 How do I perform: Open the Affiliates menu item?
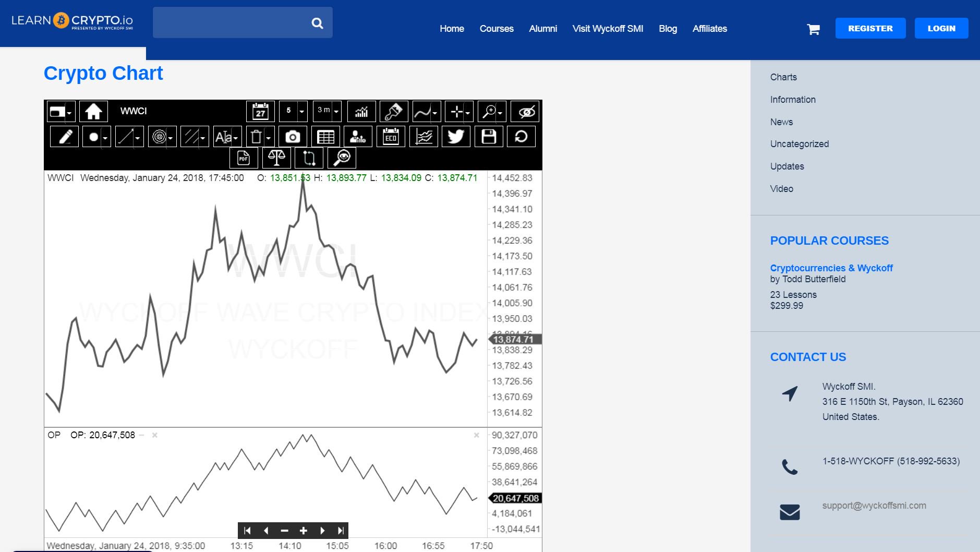tap(709, 29)
